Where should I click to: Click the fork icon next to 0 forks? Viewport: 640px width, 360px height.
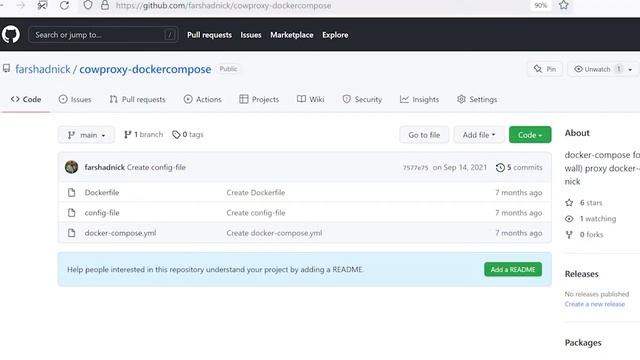click(569, 235)
